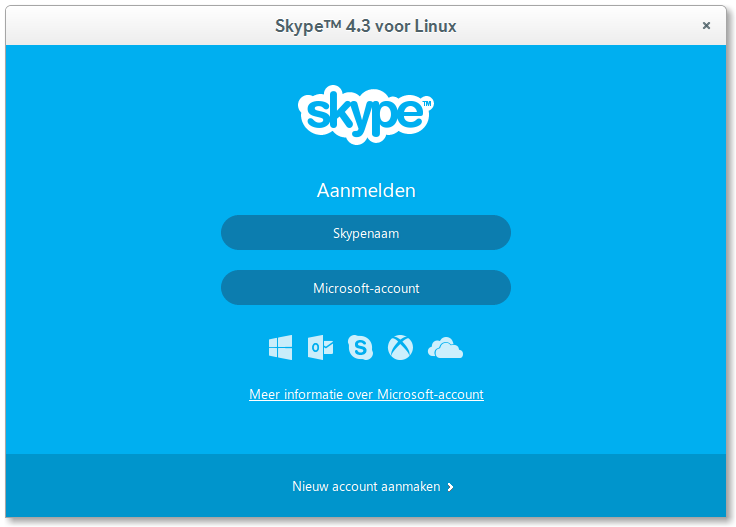Click the word Linux in the title bar
Screen dimensions: 736x527
(x=435, y=26)
